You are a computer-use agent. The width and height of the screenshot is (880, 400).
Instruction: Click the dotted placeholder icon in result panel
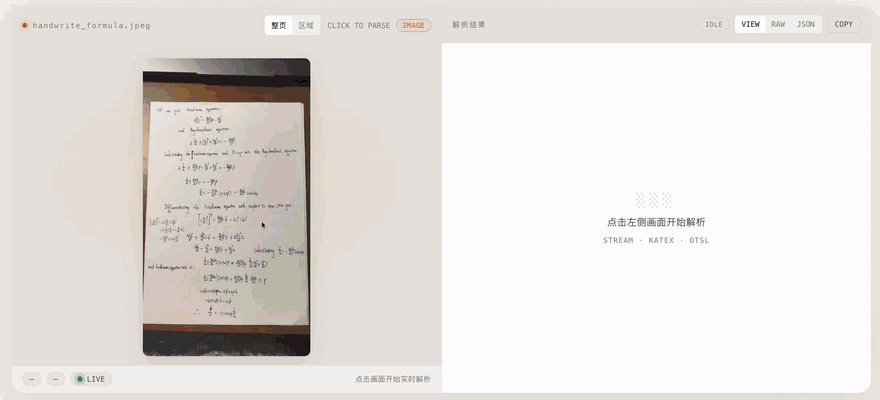tap(653, 200)
